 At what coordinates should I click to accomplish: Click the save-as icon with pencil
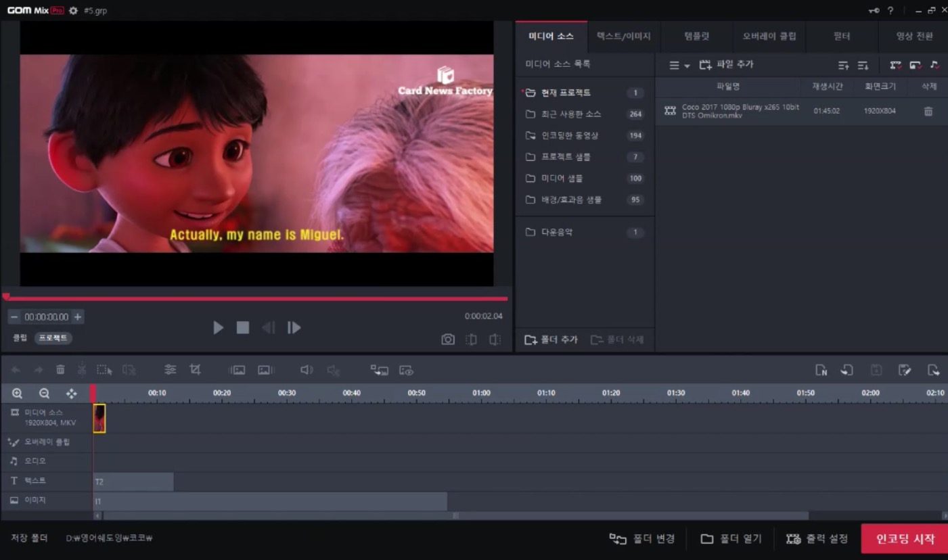[x=905, y=370]
